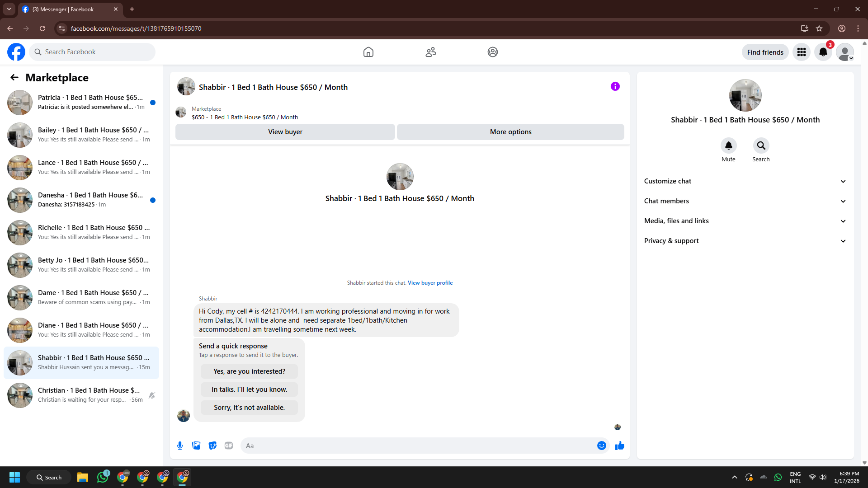
Task: Attach a photo using the image icon
Action: (x=196, y=446)
